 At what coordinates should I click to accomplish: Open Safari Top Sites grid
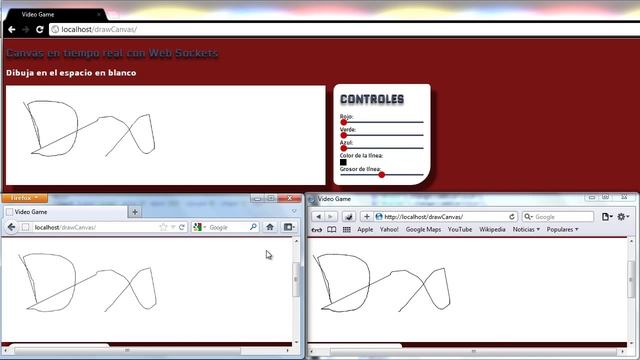pyautogui.click(x=347, y=230)
